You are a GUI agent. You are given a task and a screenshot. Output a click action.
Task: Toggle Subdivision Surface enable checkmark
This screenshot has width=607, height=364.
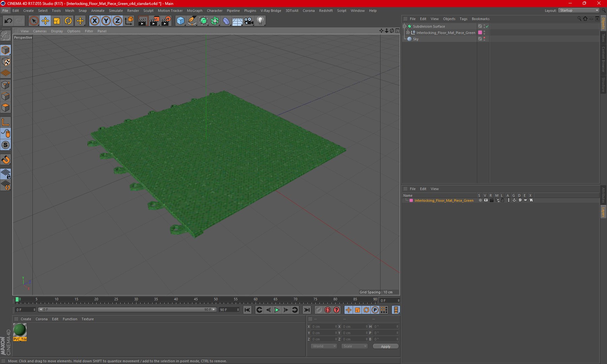[x=487, y=26]
